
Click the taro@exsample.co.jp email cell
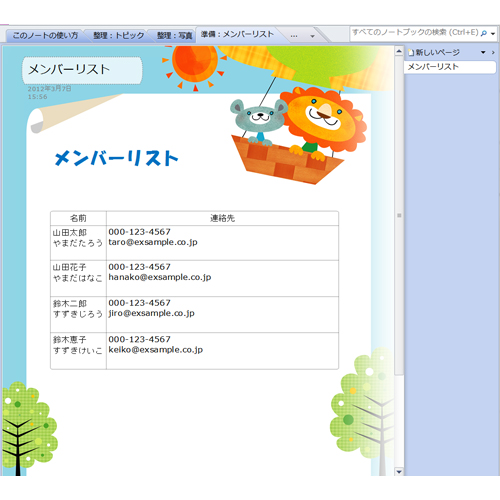pyautogui.click(x=153, y=242)
